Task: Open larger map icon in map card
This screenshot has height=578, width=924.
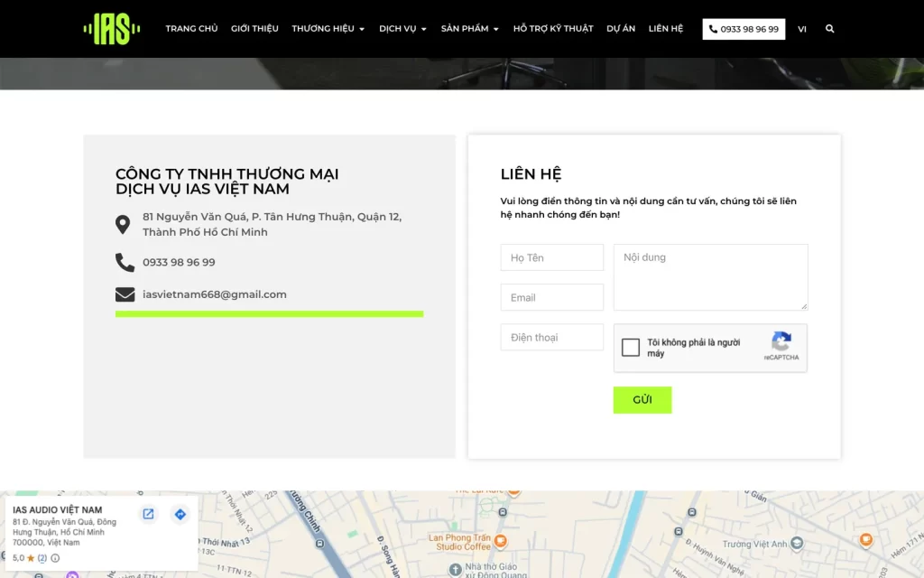Action: click(x=149, y=514)
